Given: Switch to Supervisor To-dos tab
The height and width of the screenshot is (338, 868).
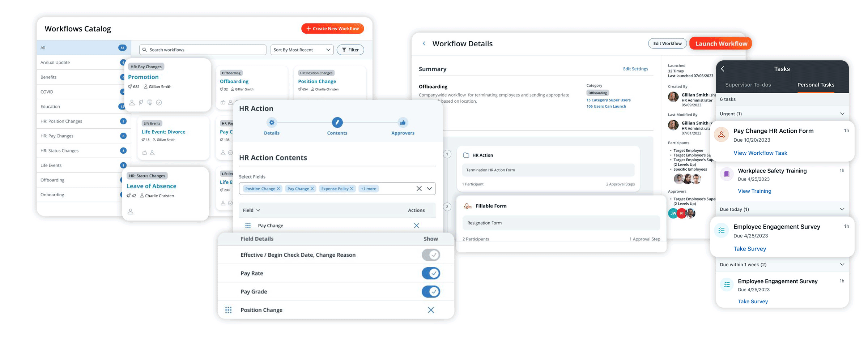Looking at the screenshot, I should 748,85.
